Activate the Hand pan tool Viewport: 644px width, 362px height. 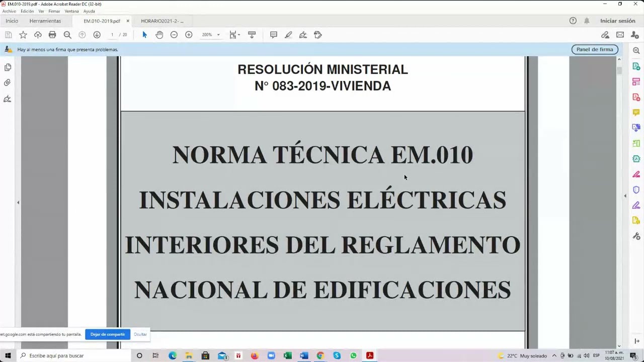coord(159,35)
